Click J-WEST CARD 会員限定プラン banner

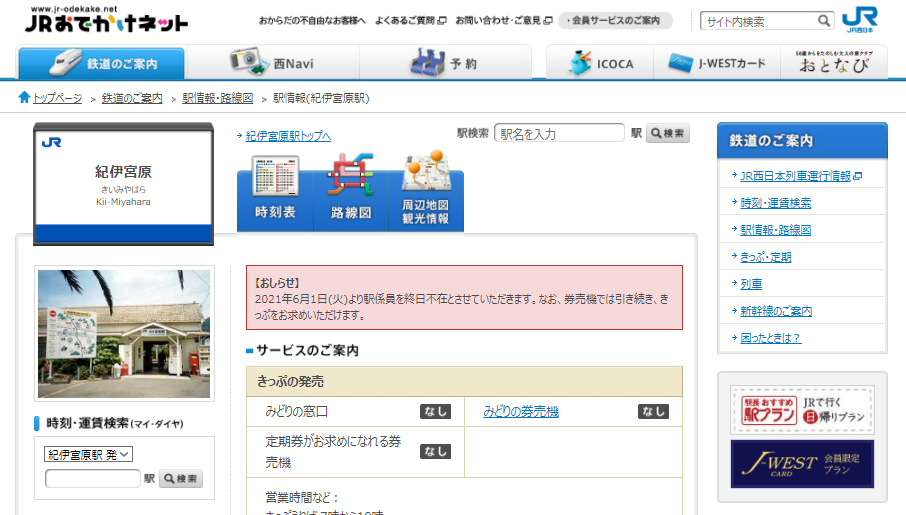(x=802, y=464)
